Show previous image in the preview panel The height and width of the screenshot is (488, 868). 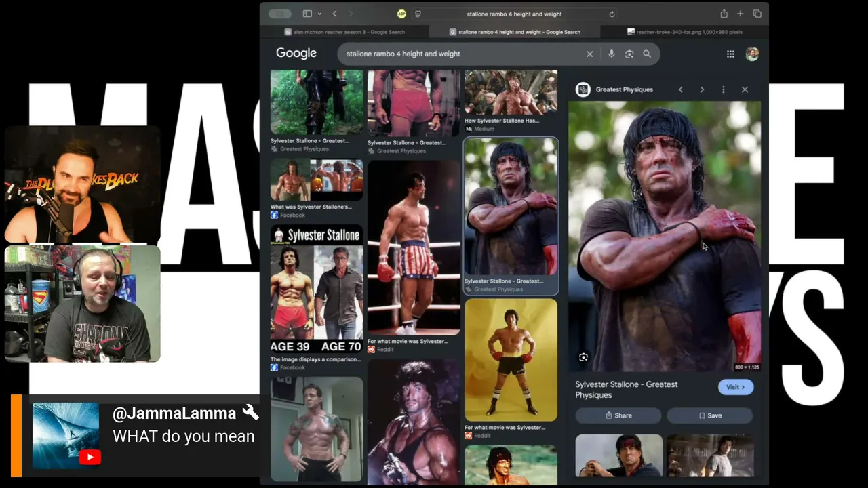click(x=681, y=89)
